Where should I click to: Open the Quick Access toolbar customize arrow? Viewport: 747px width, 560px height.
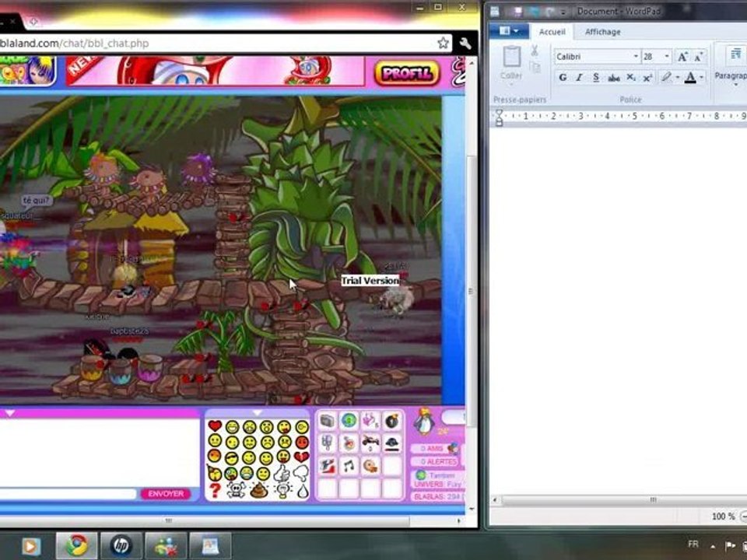coord(563,12)
